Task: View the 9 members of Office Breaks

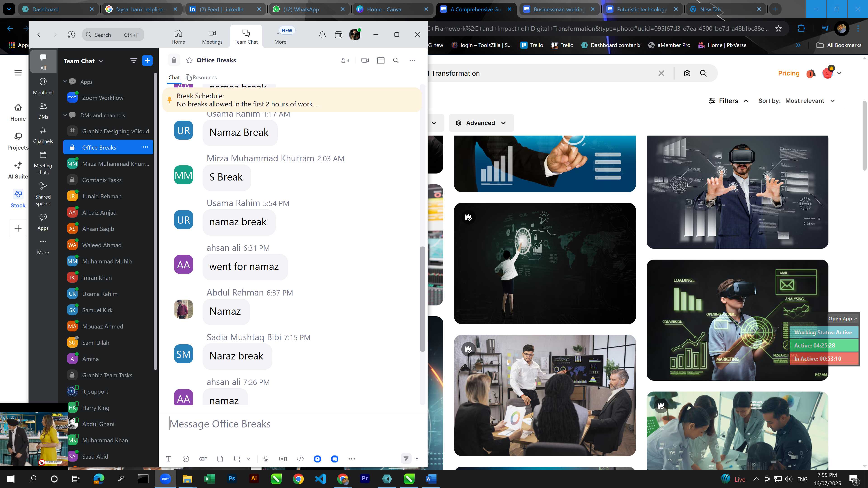Action: pos(345,61)
